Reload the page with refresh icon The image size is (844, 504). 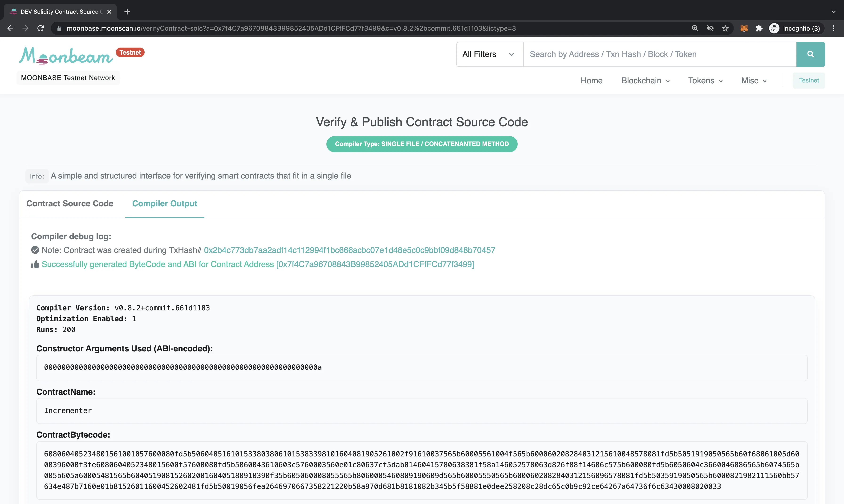pos(41,28)
